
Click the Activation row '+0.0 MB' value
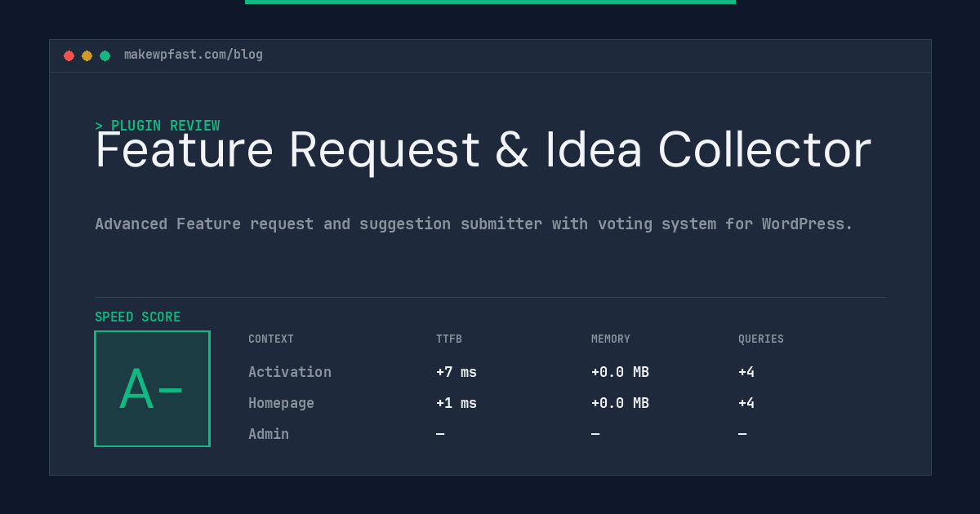tap(620, 372)
